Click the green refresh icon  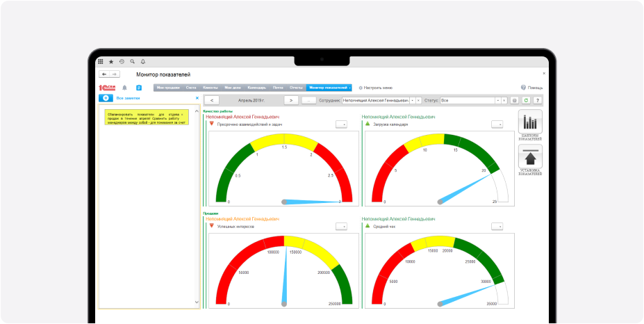pyautogui.click(x=526, y=100)
